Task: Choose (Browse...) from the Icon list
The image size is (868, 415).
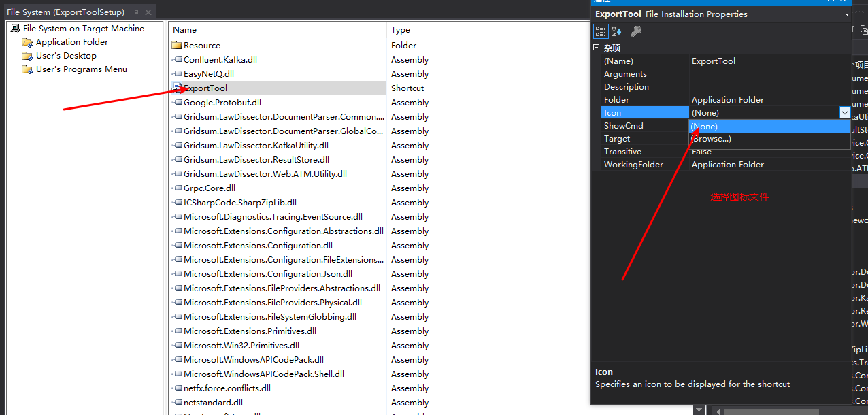Action: pos(711,139)
